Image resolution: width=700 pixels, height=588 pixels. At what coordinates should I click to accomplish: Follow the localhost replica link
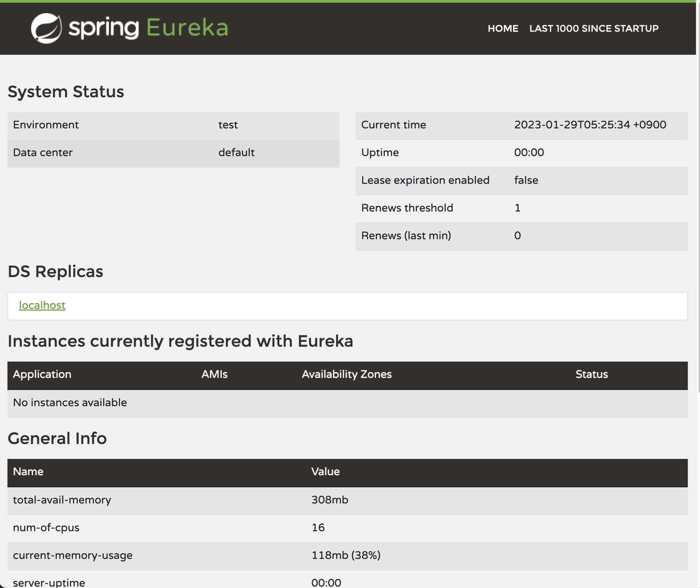coord(42,305)
